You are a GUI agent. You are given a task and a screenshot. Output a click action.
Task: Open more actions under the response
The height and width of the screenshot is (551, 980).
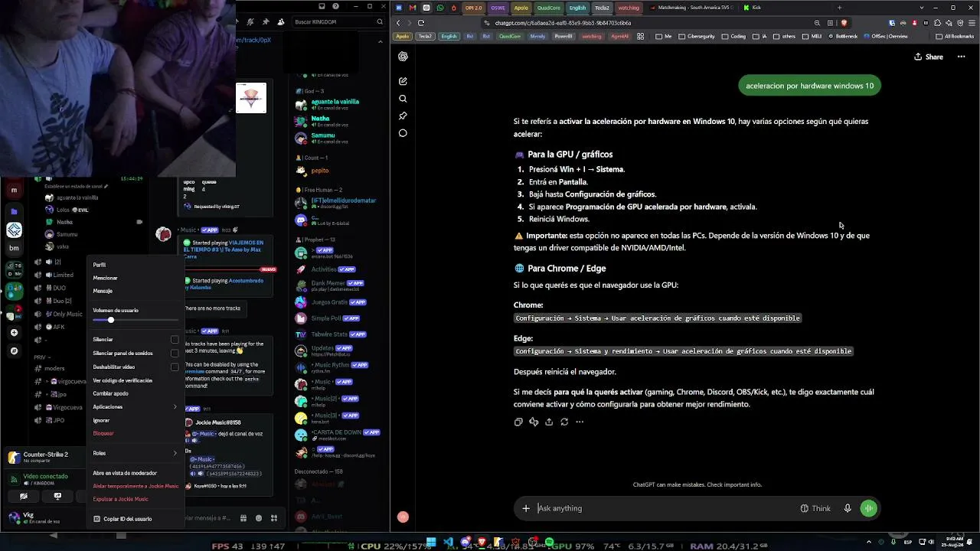coord(580,422)
